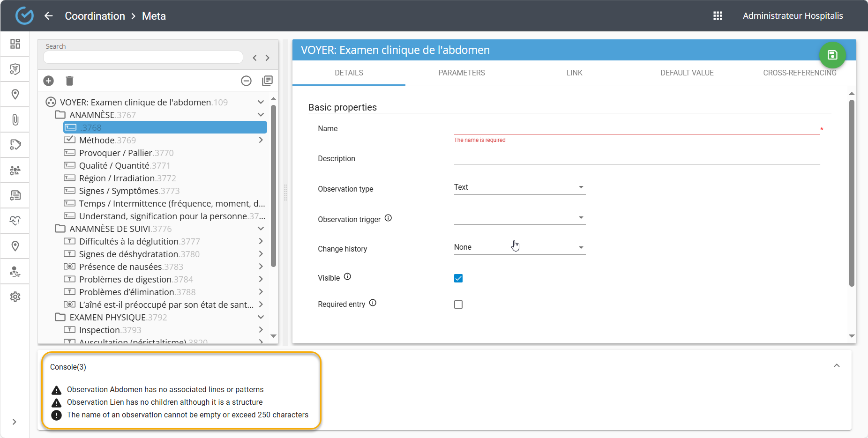Click the attachment paperclip sidebar icon

click(x=15, y=120)
